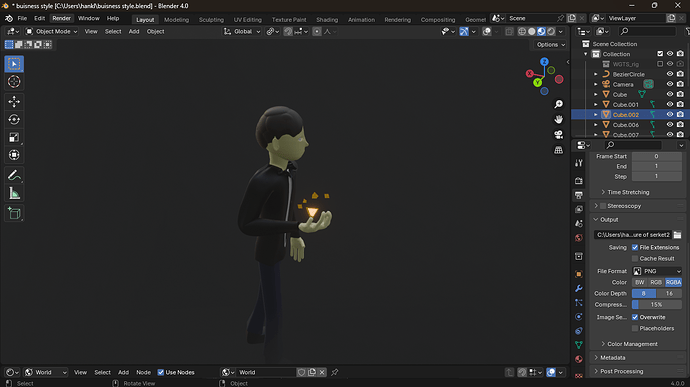Switch perspective/orthographic grid icon

pyautogui.click(x=558, y=150)
